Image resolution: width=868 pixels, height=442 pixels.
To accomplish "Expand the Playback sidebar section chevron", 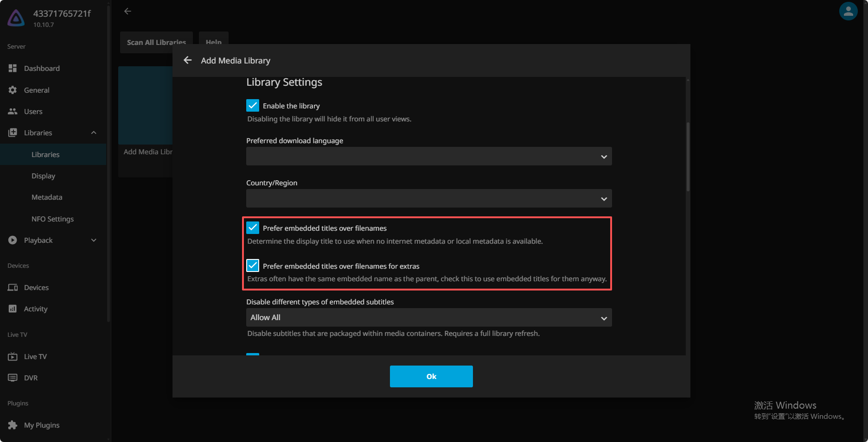I will point(94,240).
